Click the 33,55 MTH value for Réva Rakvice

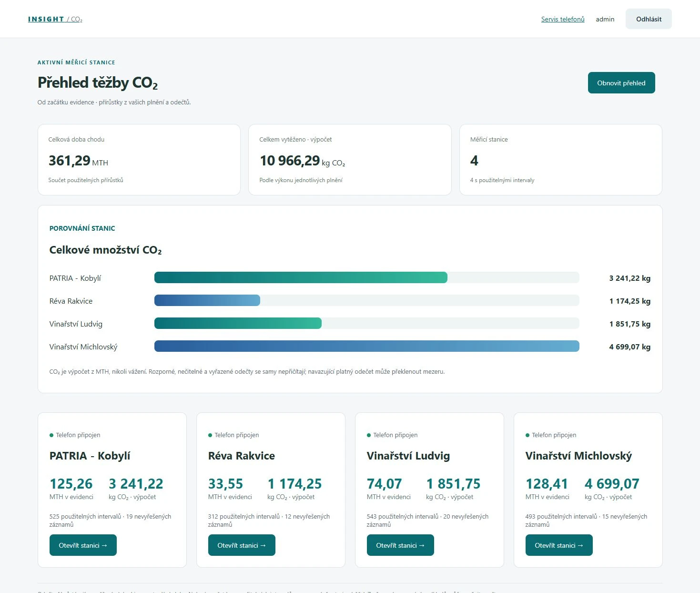(225, 484)
